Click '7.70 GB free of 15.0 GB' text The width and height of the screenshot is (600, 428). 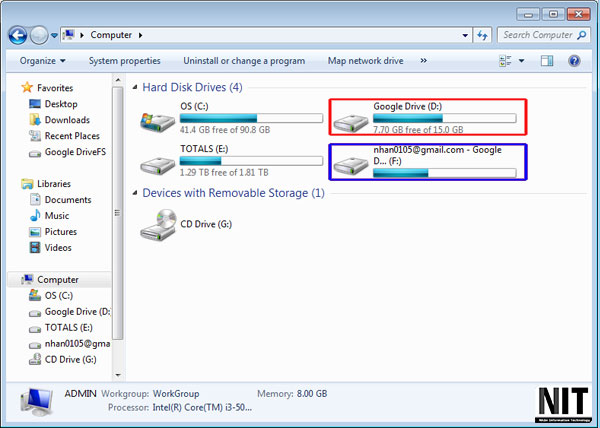point(418,130)
